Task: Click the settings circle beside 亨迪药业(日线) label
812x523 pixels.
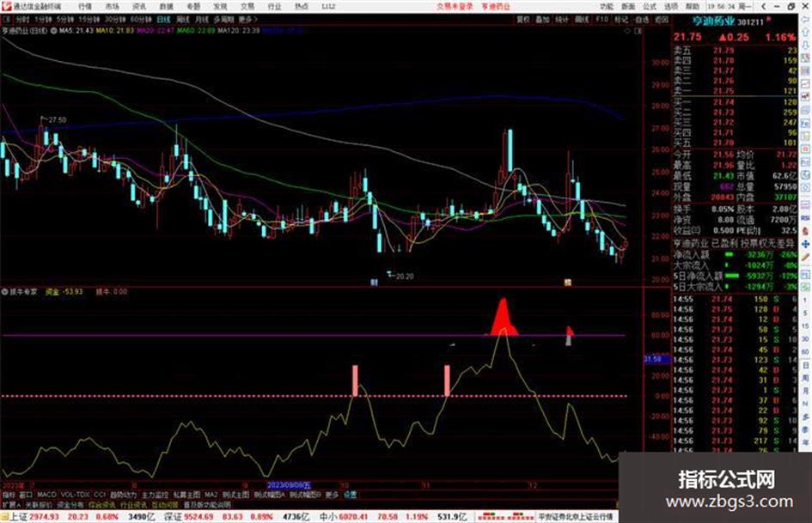Action: (52, 31)
